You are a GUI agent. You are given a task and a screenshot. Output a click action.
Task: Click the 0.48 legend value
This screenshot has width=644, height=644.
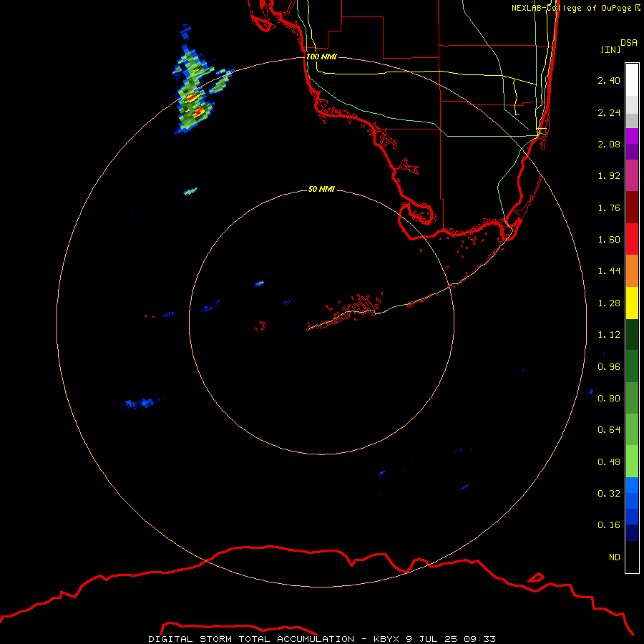point(609,462)
